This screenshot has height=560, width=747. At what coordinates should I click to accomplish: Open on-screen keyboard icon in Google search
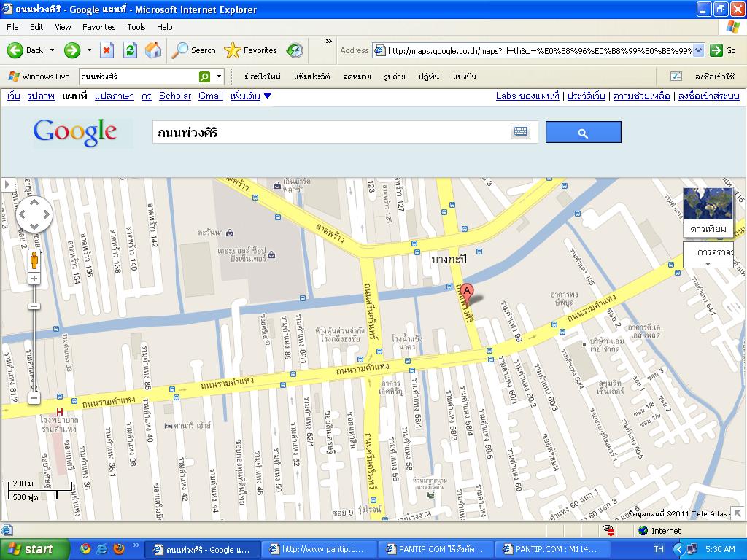[520, 131]
